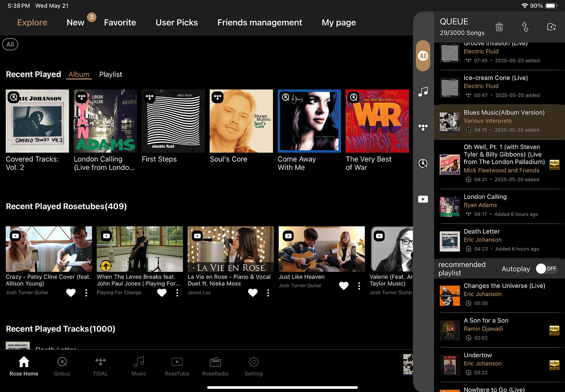Image resolution: width=565 pixels, height=392 pixels.
Task: Favorite Just Like Heaven video
Action: (344, 286)
